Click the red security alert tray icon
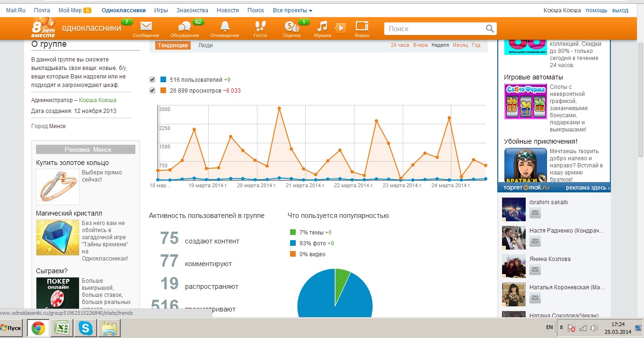This screenshot has height=338, width=644. point(572,328)
